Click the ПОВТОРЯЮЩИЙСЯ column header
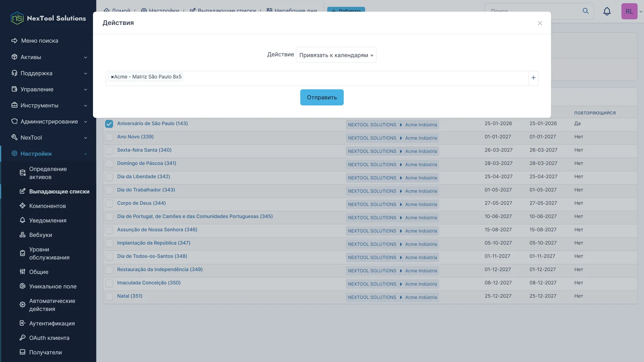The image size is (644, 362). tap(595, 113)
